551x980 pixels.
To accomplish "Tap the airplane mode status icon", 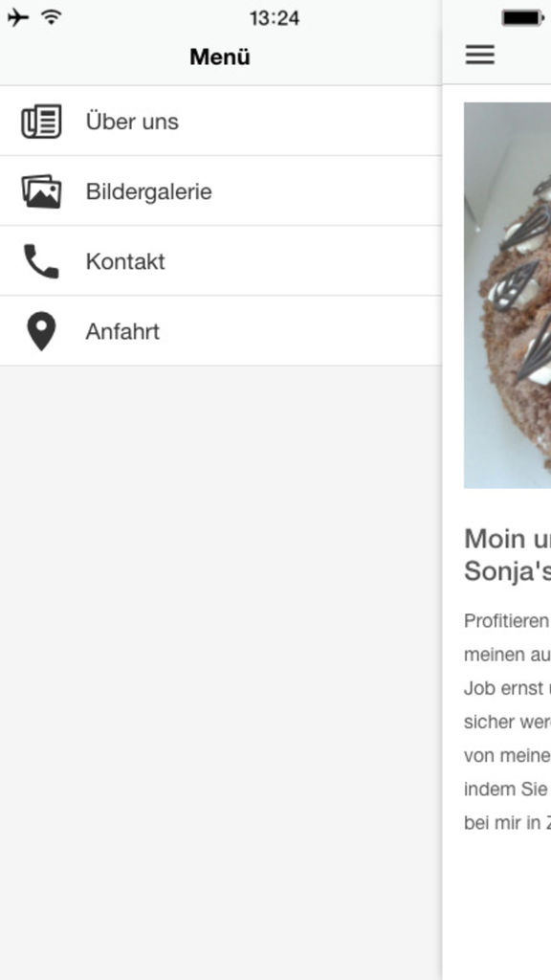I will [x=18, y=17].
